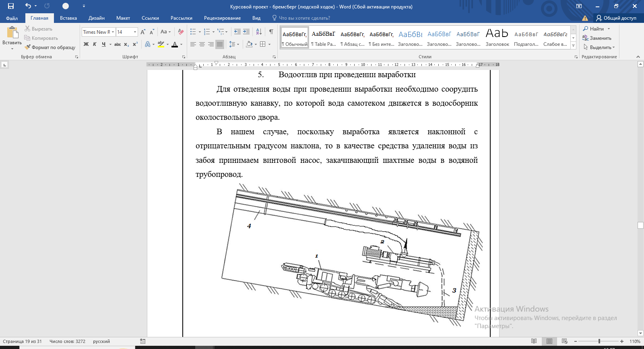The image size is (644, 349).
Task: Apply bulleted list formatting
Action: tap(193, 32)
